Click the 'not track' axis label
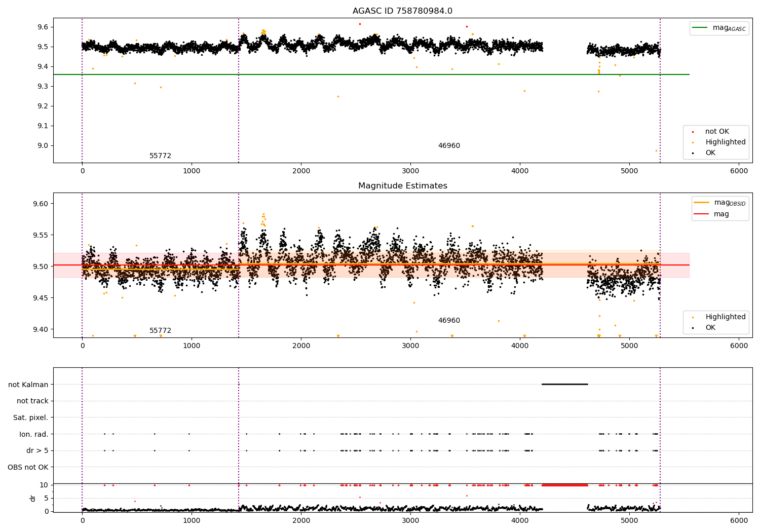This screenshot has width=760, height=532. [x=32, y=401]
